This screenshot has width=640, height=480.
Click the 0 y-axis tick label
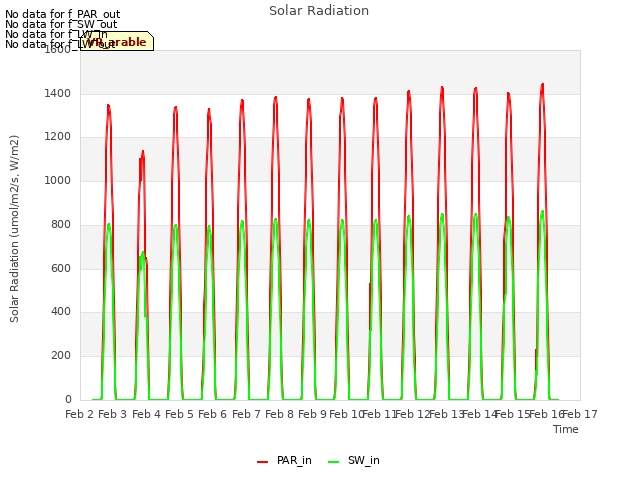[68, 400]
